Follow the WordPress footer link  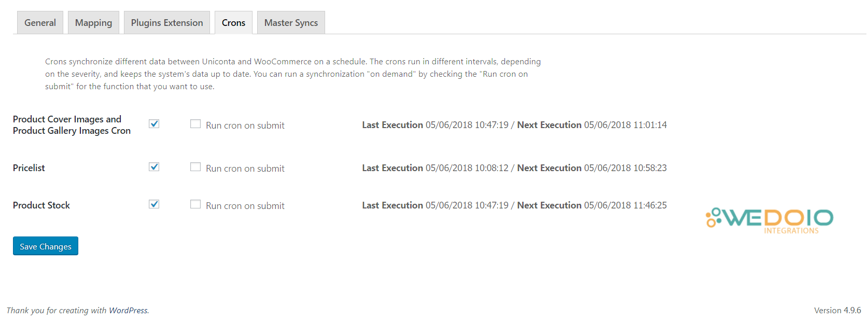coord(128,311)
